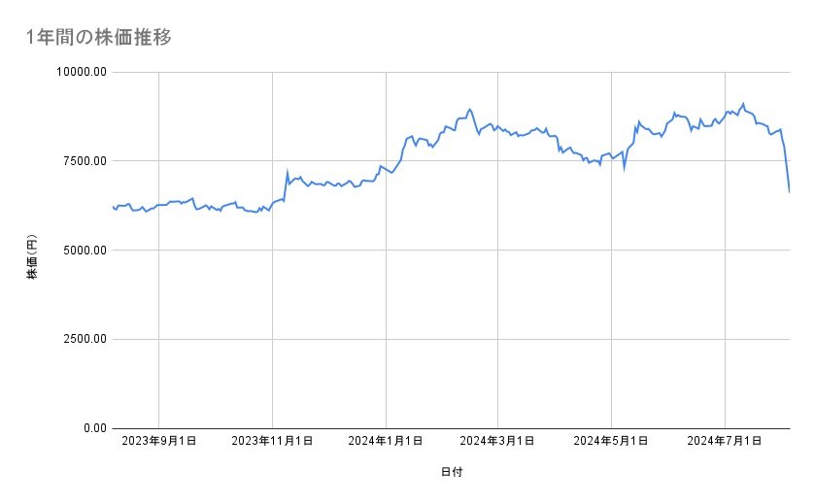The image size is (815, 504).
Task: Select the horizontal axis title 日付
Action: coord(452,473)
